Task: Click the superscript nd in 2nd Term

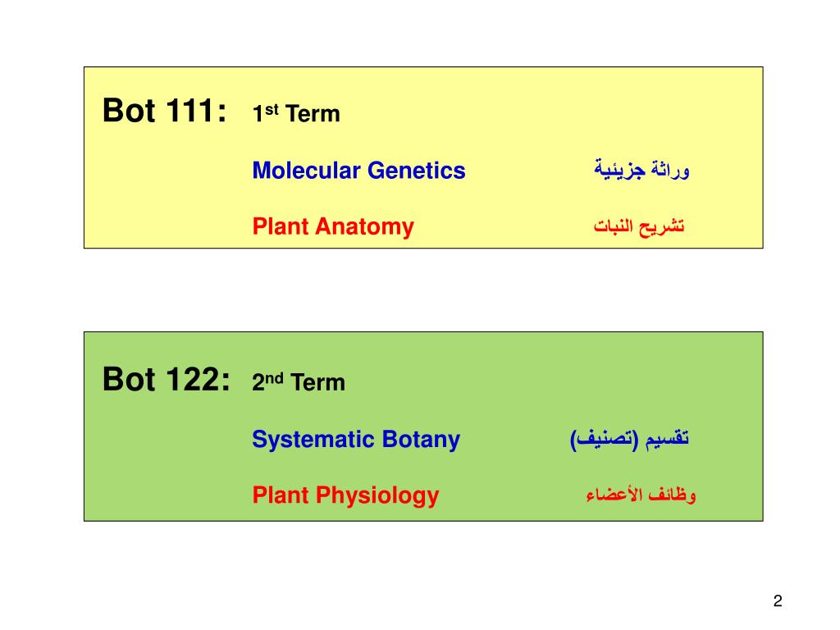Action: pos(274,378)
